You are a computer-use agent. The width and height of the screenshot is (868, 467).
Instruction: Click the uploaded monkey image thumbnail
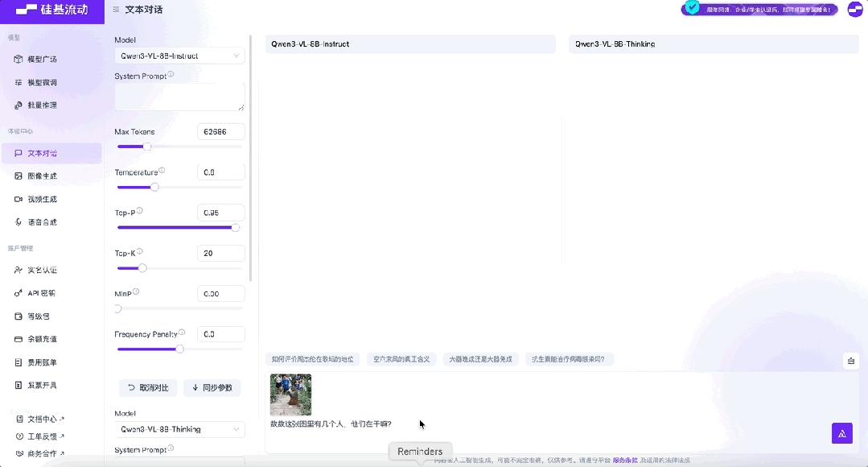tap(290, 395)
